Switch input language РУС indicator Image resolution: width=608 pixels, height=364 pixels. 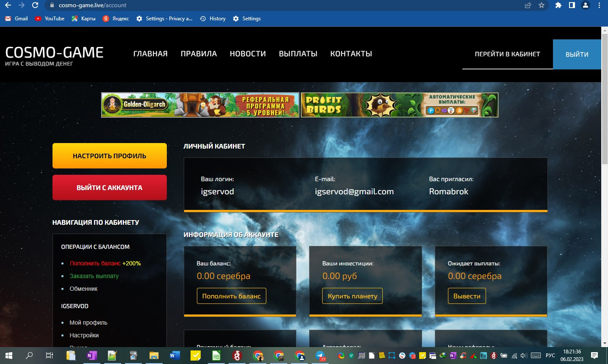tap(550, 356)
